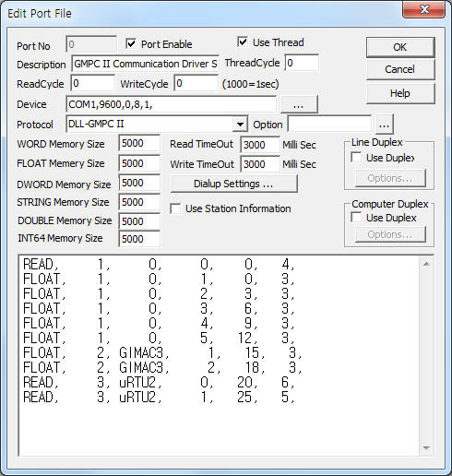Select script line FLOAT 1, 0, 3, 6, 3

pos(159,308)
